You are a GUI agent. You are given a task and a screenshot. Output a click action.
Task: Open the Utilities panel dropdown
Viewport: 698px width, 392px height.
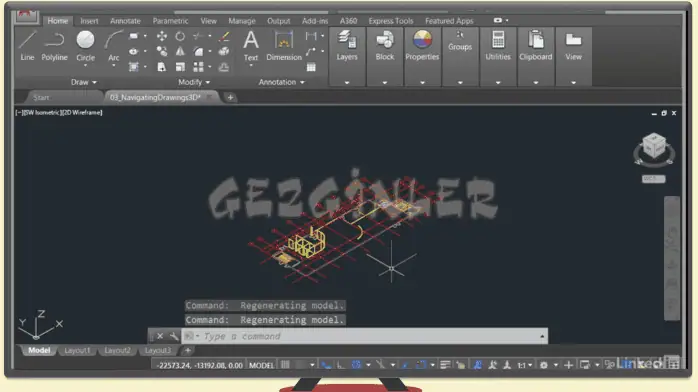pos(498,82)
